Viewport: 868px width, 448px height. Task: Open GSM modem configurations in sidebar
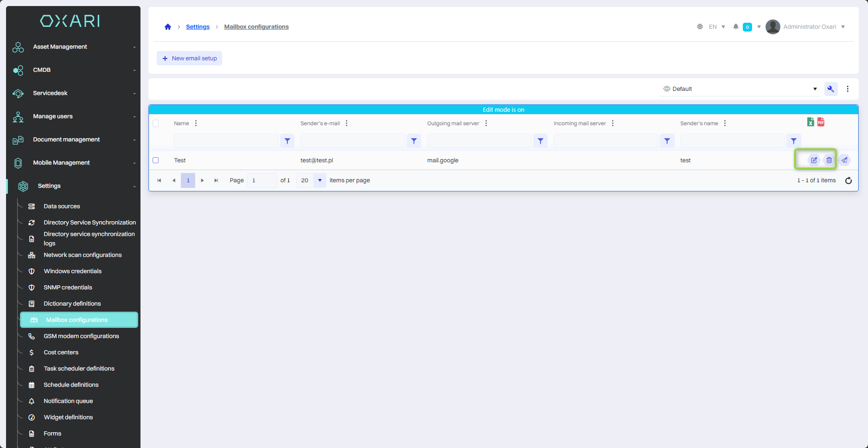(81, 336)
